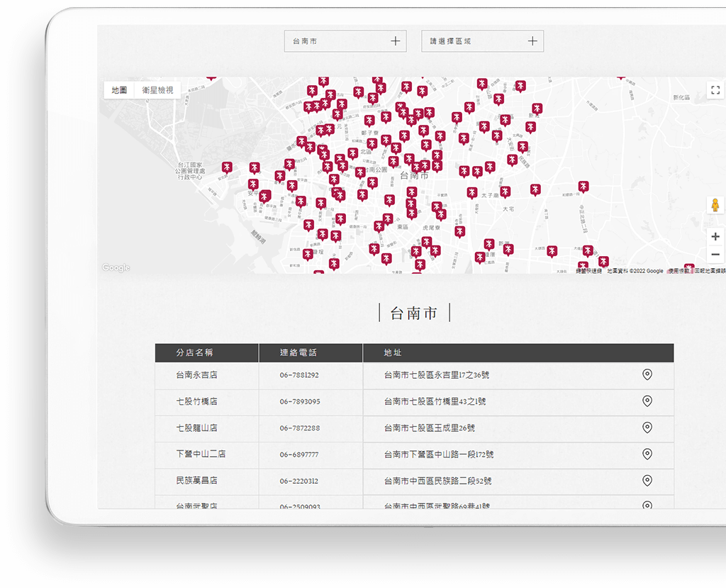Select the Street View pegman icon

tap(715, 205)
